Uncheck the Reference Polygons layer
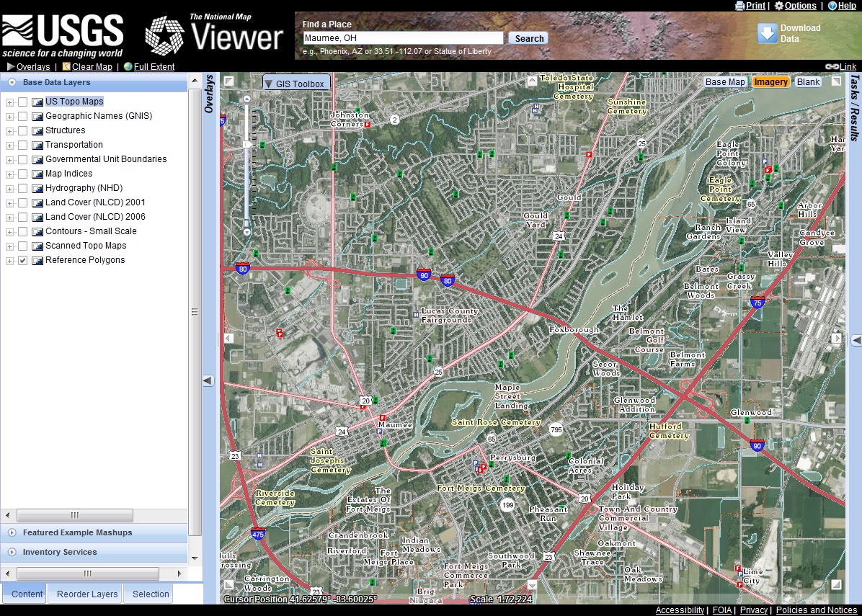Image resolution: width=862 pixels, height=616 pixels. (x=23, y=260)
